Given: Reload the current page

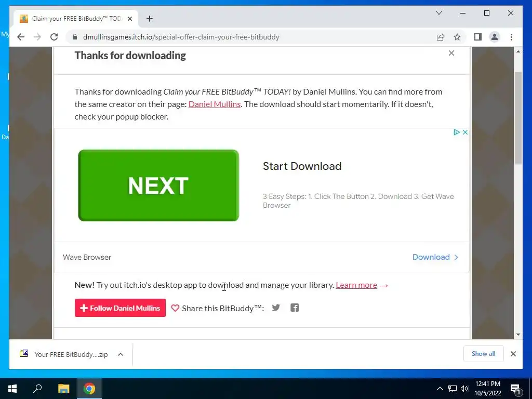Looking at the screenshot, I should (x=54, y=37).
